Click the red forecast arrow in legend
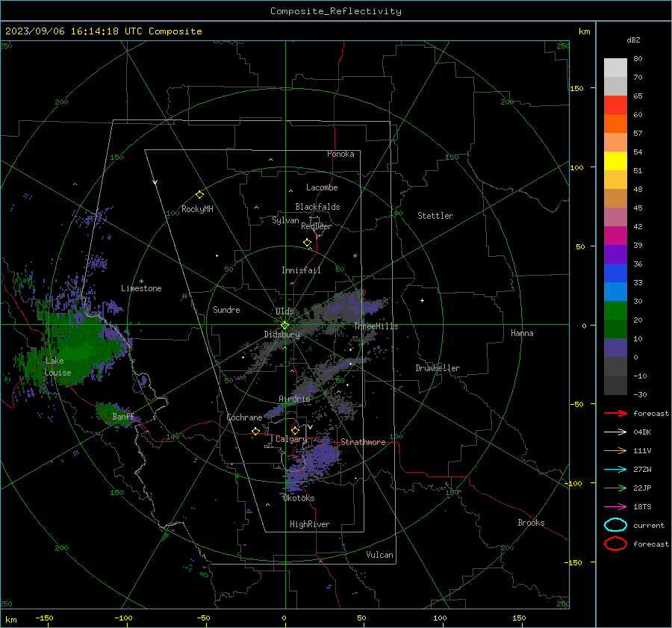672x628 pixels. 615,413
